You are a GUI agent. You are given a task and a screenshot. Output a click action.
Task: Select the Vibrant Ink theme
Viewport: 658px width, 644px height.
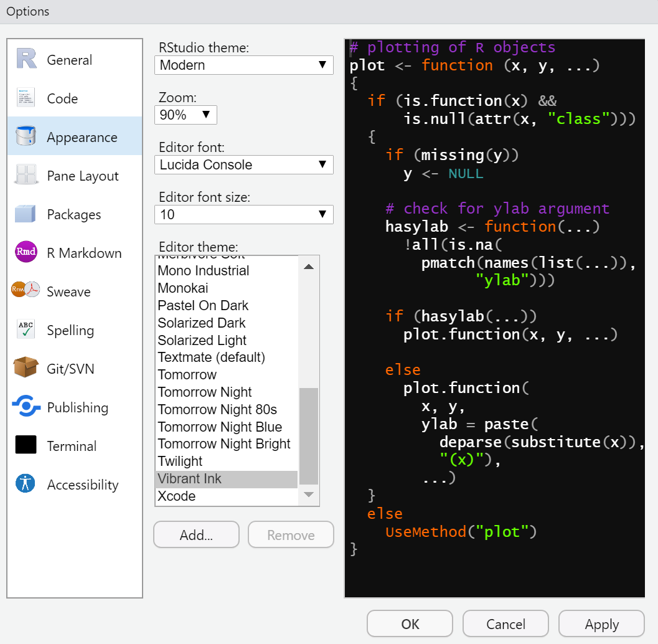[x=227, y=479]
